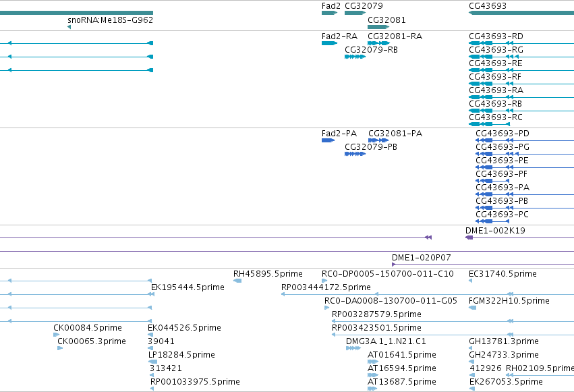Screen dimensions: 574x392
Task: Select the feature labeled 313421
Action: tap(152, 375)
